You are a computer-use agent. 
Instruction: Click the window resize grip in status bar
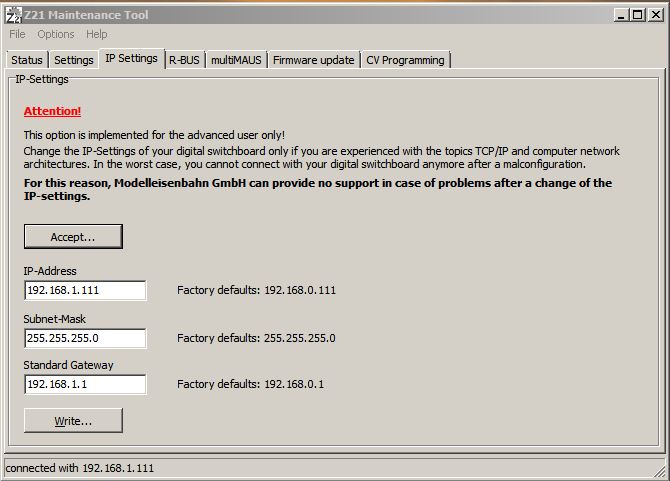click(x=660, y=471)
